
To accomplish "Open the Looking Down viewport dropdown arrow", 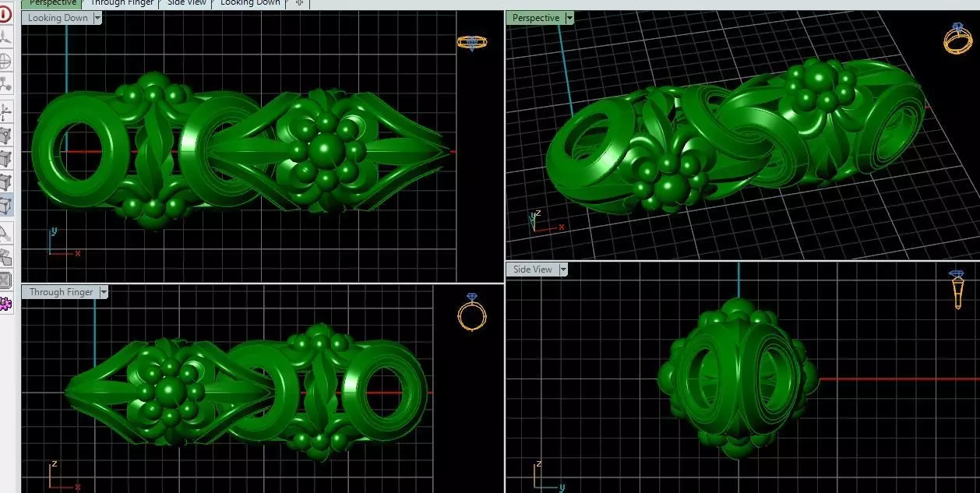I will [97, 18].
